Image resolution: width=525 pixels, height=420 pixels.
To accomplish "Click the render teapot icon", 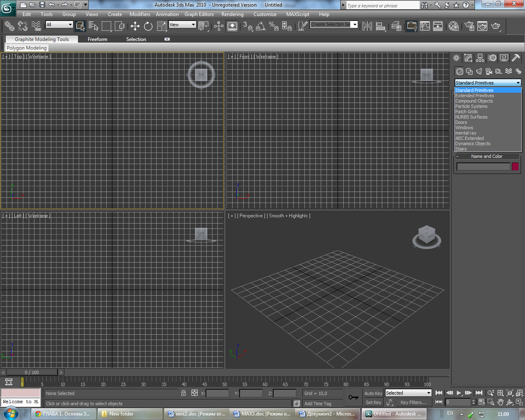I will coord(495,26).
